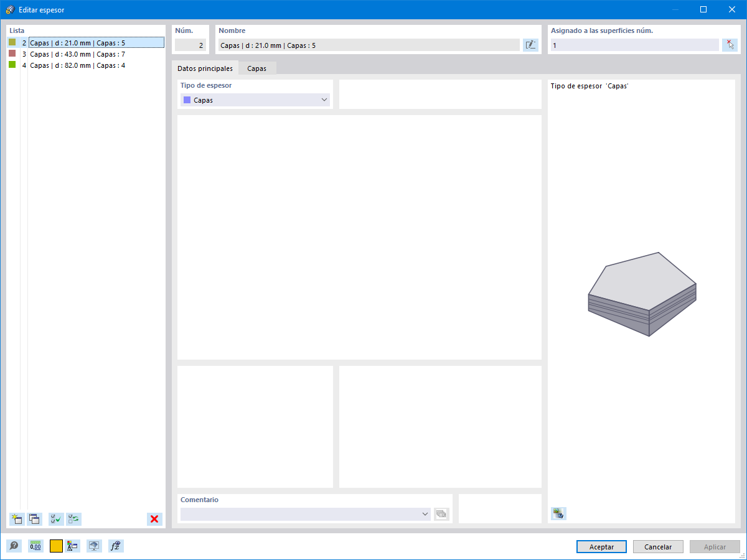Viewport: 747px width, 560px height.
Task: Click the comment library icon beside Comentario
Action: pyautogui.click(x=441, y=514)
